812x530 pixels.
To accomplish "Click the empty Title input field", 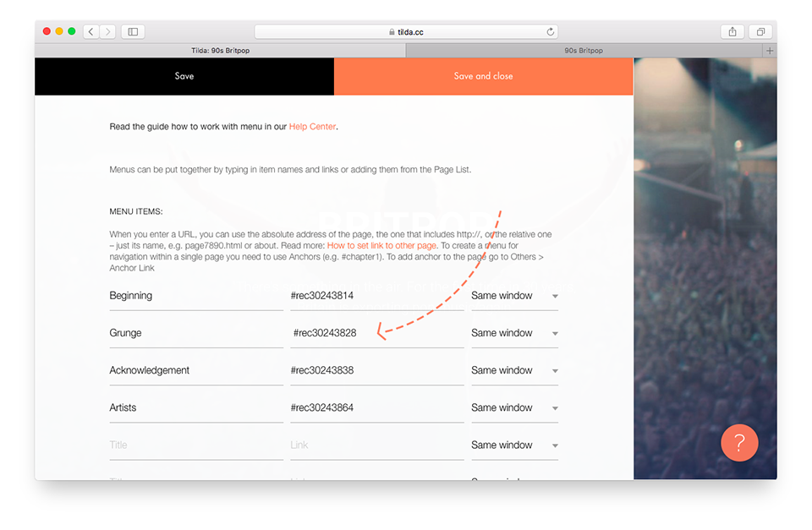I will pos(196,445).
